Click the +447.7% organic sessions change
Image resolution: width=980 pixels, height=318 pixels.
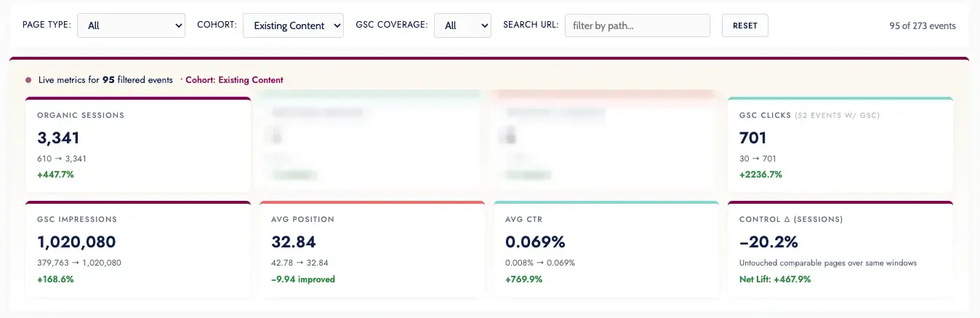click(55, 175)
